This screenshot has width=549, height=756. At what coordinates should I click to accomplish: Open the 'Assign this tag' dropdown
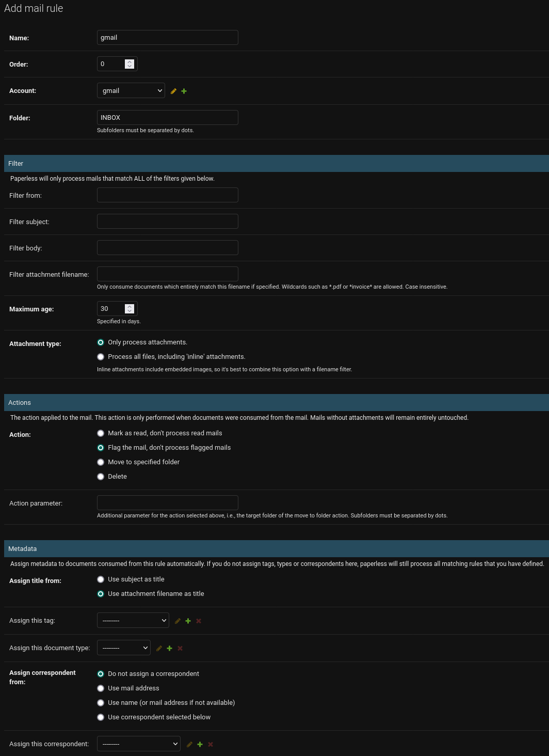tap(133, 620)
